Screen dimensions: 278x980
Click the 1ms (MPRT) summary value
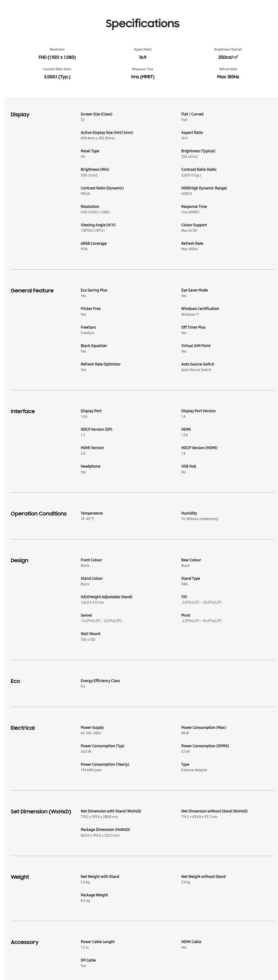142,77
